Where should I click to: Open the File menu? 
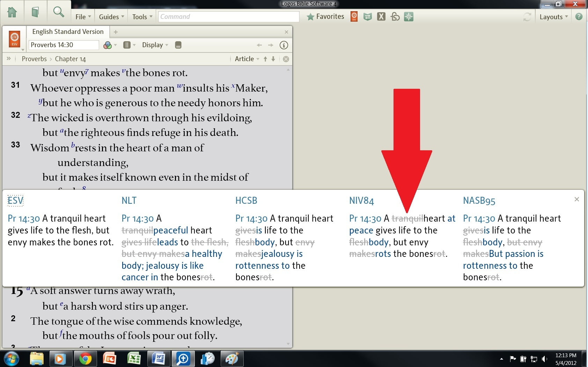[83, 17]
